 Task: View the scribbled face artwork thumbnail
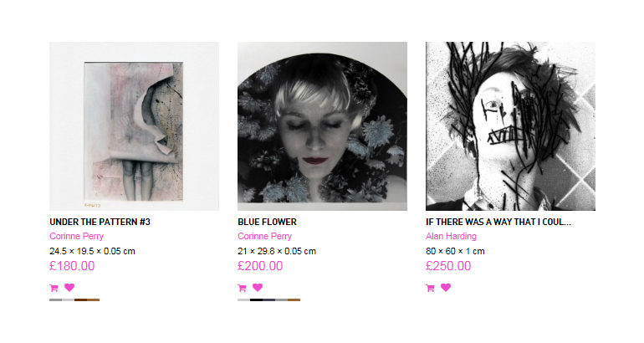510,126
